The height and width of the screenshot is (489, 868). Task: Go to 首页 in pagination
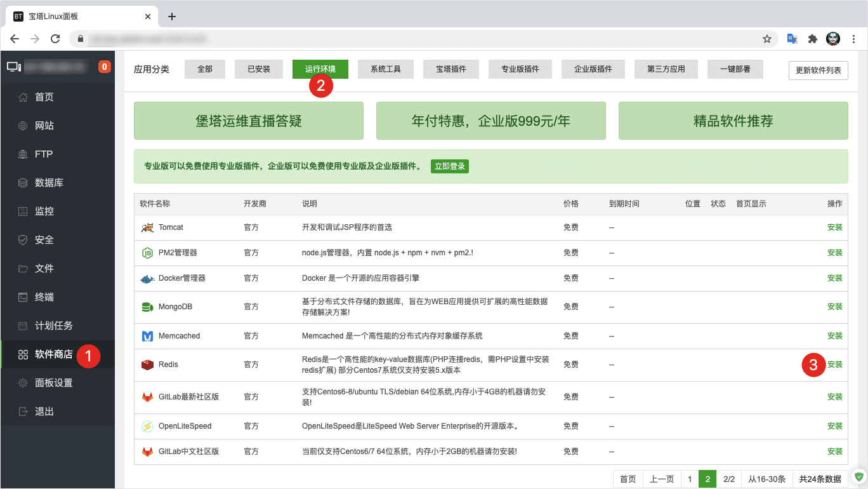(628, 479)
